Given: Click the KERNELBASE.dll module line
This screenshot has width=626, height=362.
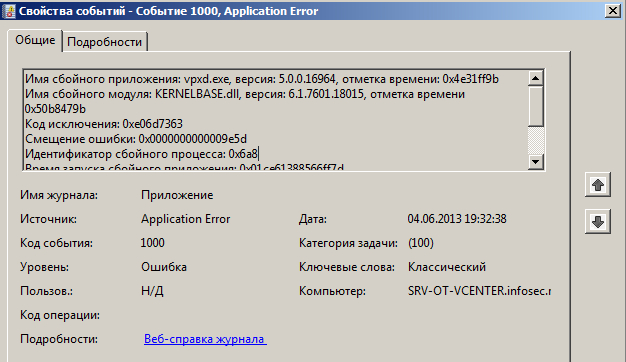Looking at the screenshot, I should 245,94.
